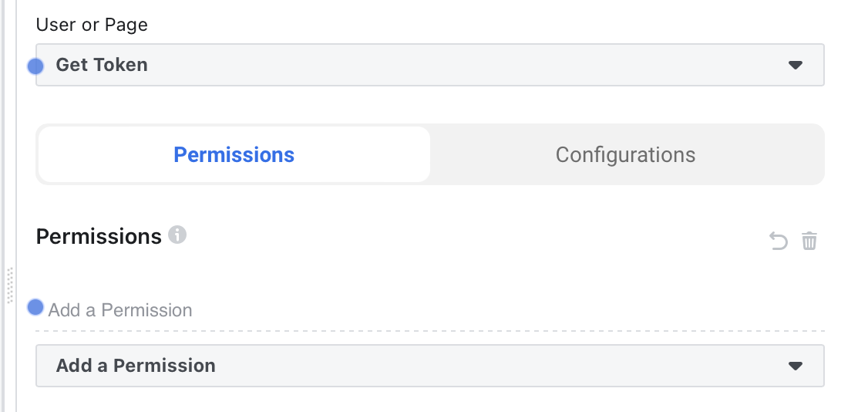The image size is (868, 412).
Task: Expand the bold Add a Permission dropdown
Action: 430,366
